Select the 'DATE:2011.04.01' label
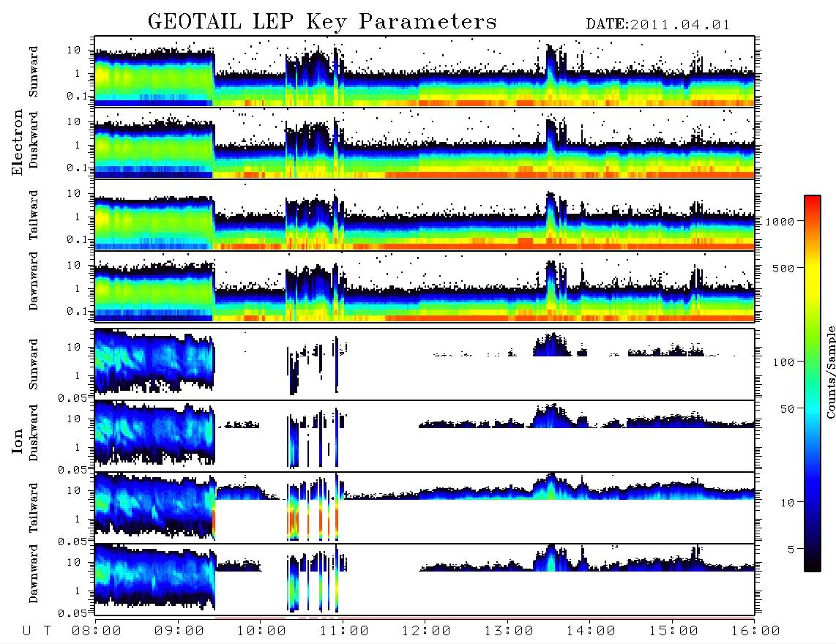Viewport: 836px width, 644px height. (x=658, y=25)
